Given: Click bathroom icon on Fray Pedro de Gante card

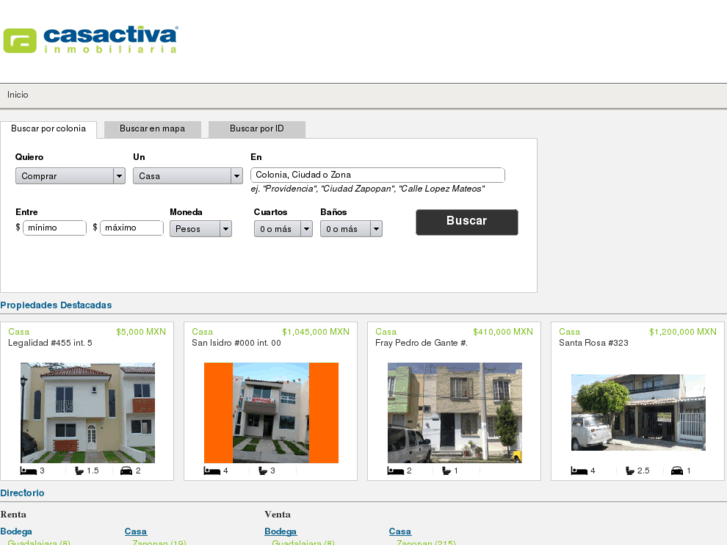Looking at the screenshot, I should point(446,471).
